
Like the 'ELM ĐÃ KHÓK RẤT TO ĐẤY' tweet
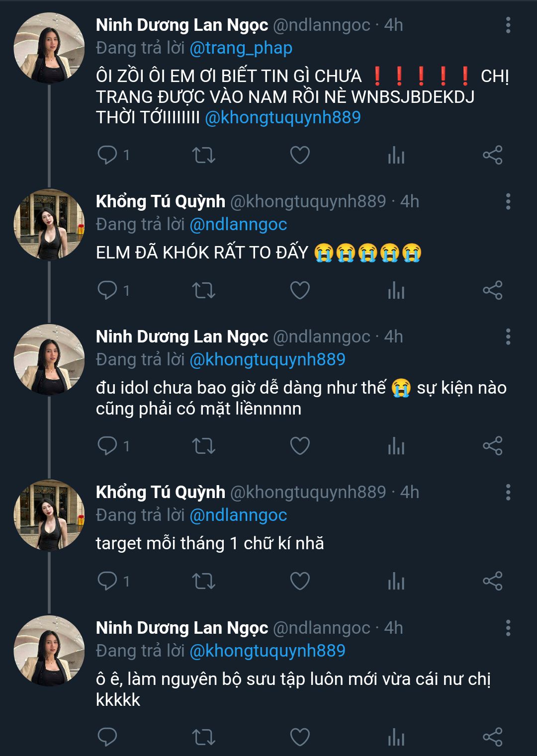(300, 290)
